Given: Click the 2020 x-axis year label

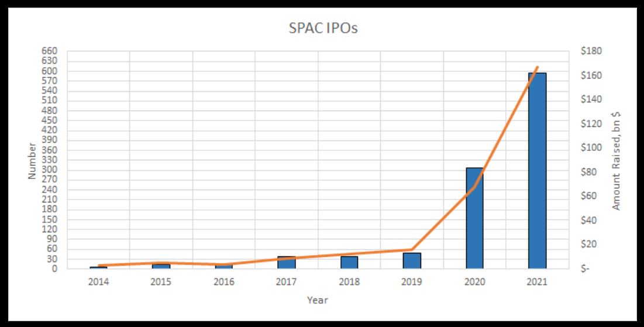Looking at the screenshot, I should pos(474,282).
